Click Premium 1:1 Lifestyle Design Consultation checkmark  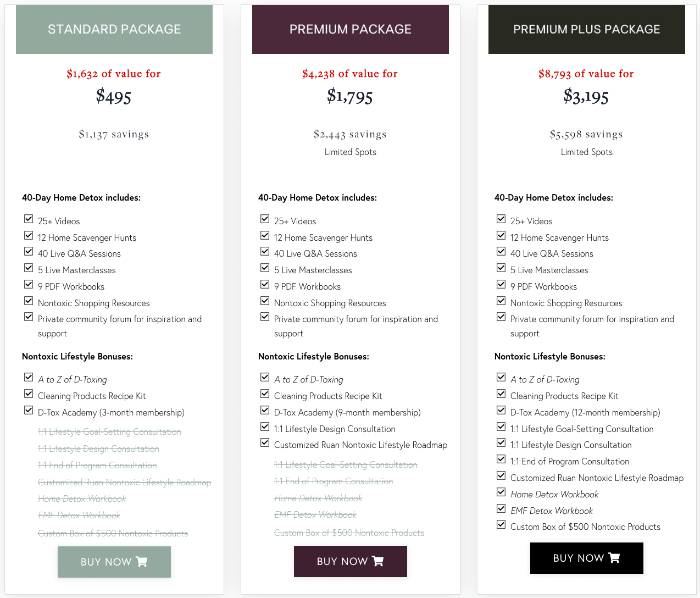(x=265, y=427)
